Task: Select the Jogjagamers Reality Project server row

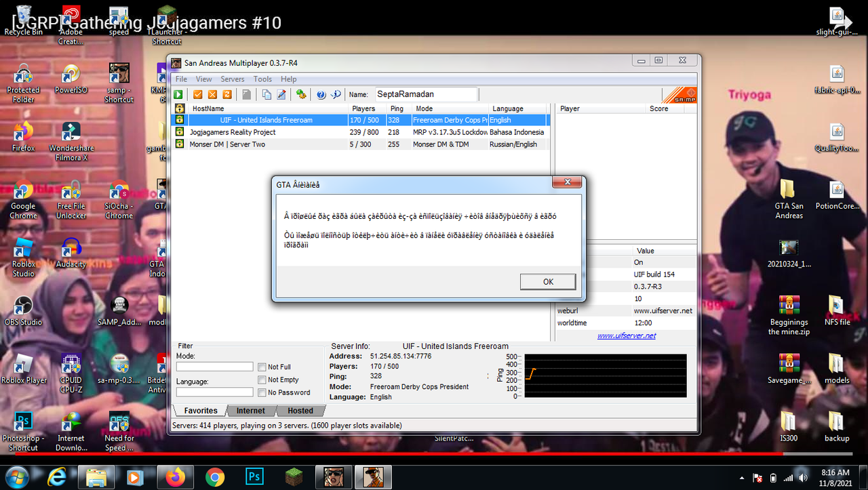Action: click(x=360, y=132)
